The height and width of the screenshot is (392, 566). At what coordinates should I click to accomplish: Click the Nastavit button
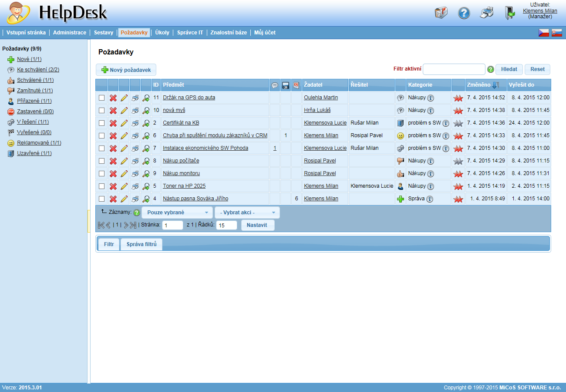(x=257, y=225)
